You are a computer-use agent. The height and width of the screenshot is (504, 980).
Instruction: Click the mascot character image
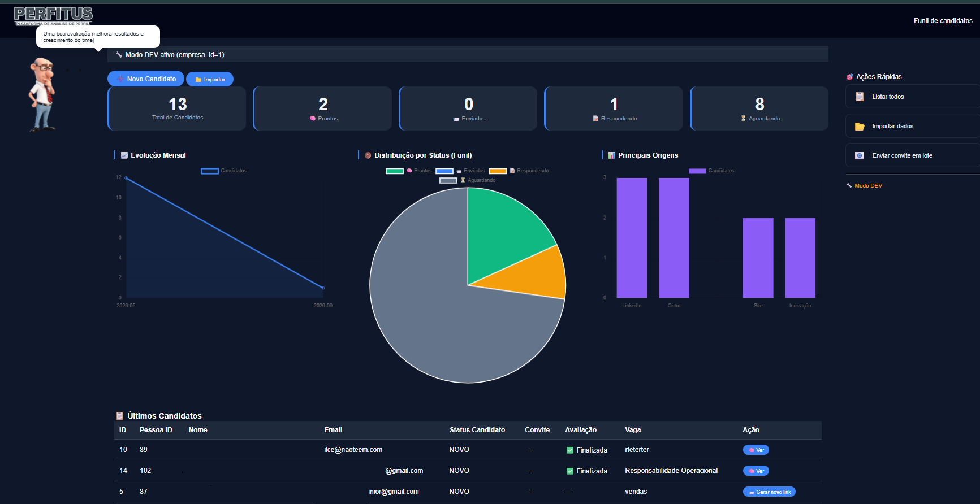42,95
